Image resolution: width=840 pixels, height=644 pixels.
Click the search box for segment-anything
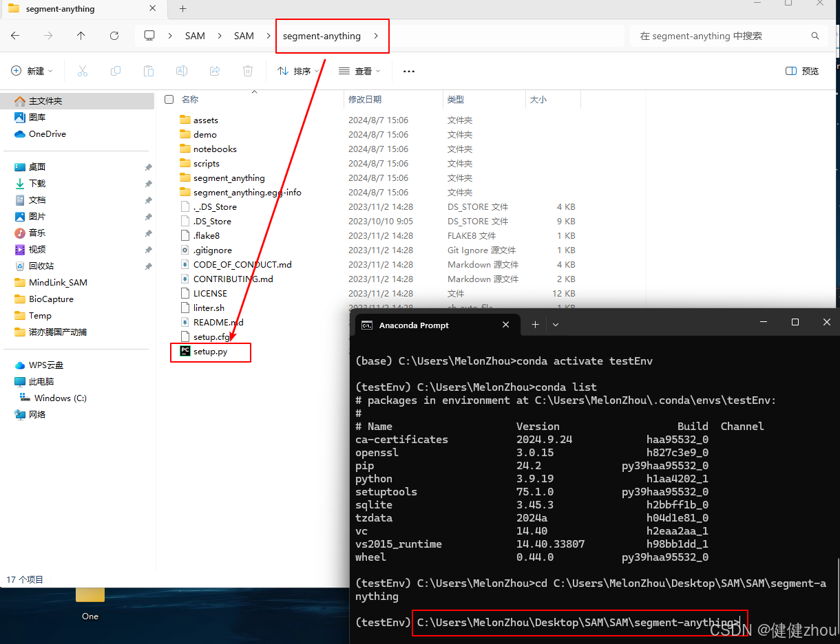[x=728, y=36]
